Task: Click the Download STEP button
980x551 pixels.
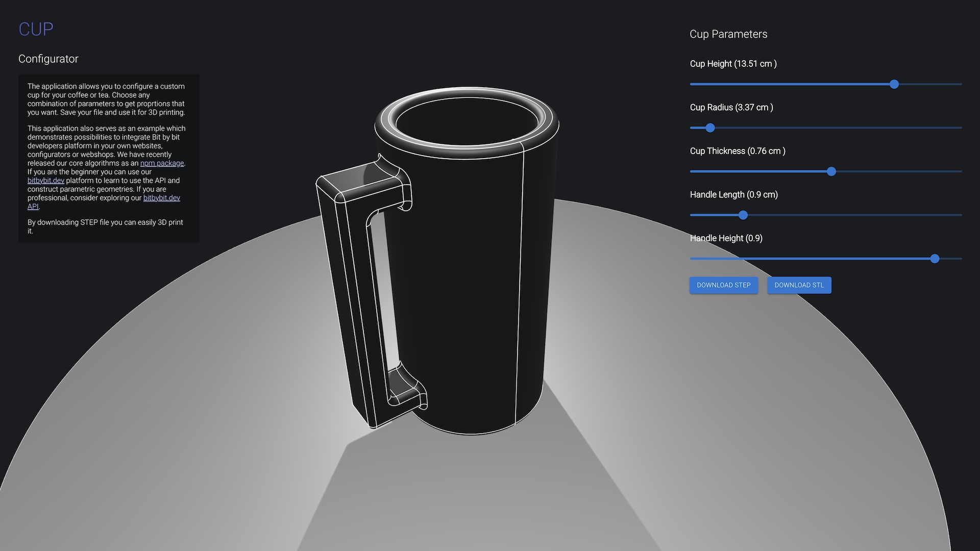Action: [723, 285]
